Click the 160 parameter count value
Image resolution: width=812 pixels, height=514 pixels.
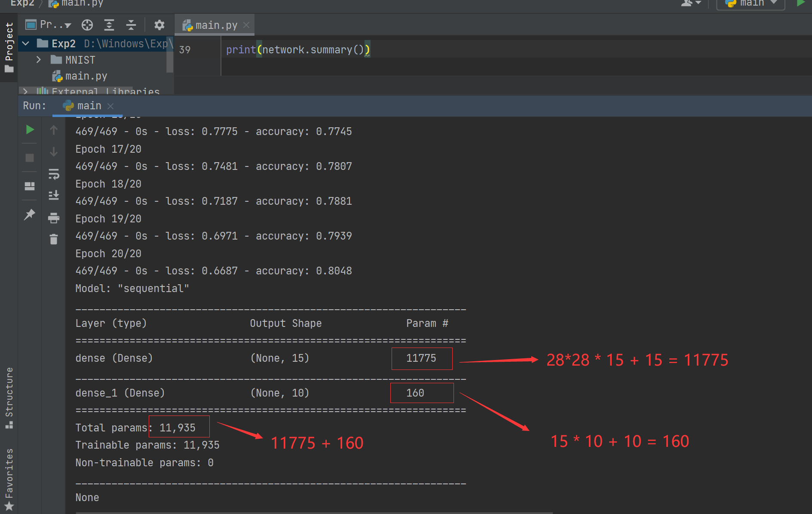[x=415, y=393]
